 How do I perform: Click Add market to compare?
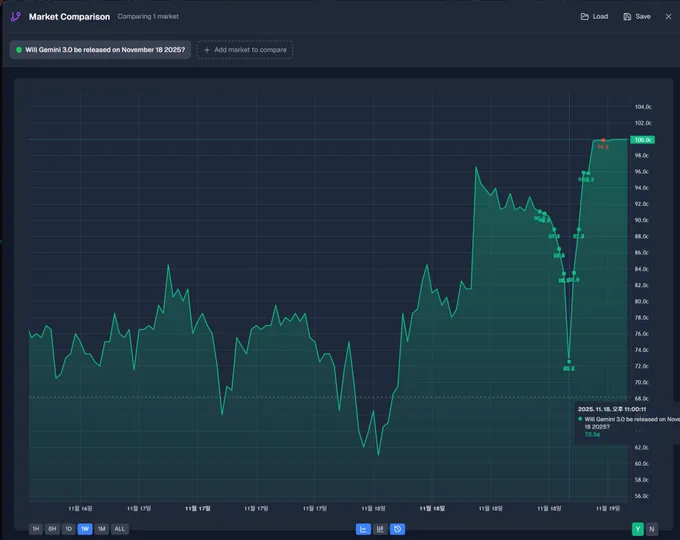(245, 50)
